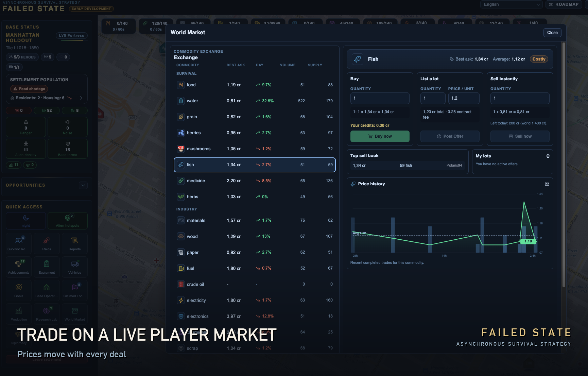The height and width of the screenshot is (376, 588).
Task: Click the Costly price tag badge
Action: click(539, 59)
